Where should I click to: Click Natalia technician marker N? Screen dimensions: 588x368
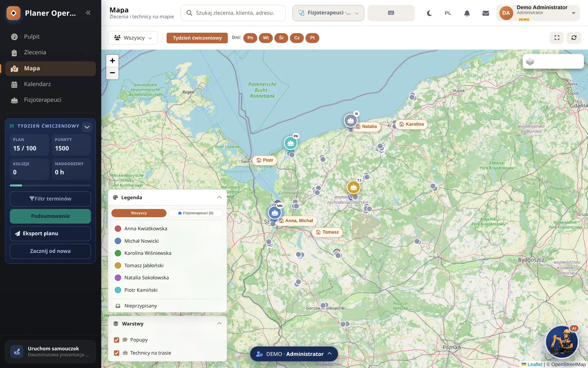click(351, 120)
